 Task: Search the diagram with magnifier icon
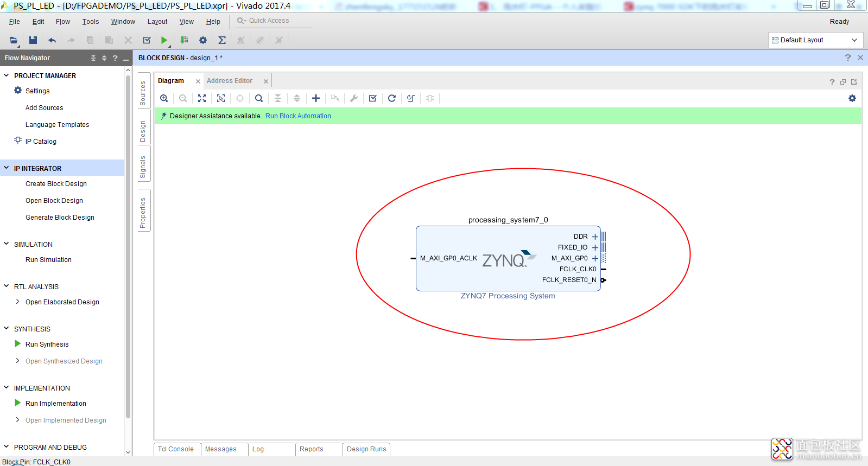[259, 98]
